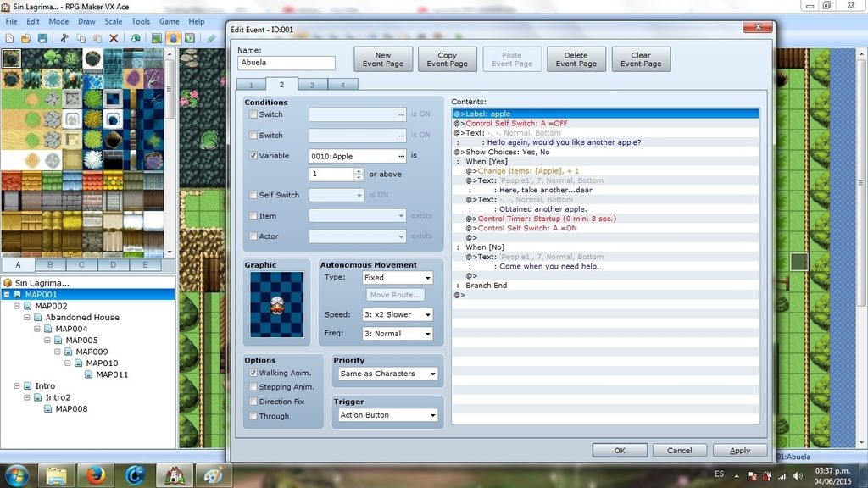
Task: Uncheck the Variable condition checkbox
Action: pos(253,156)
